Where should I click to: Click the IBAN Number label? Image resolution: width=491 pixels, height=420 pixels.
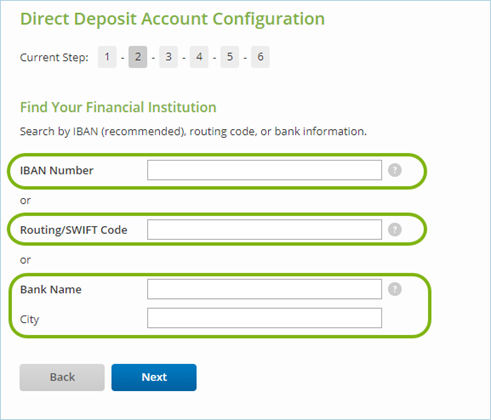[x=57, y=171]
